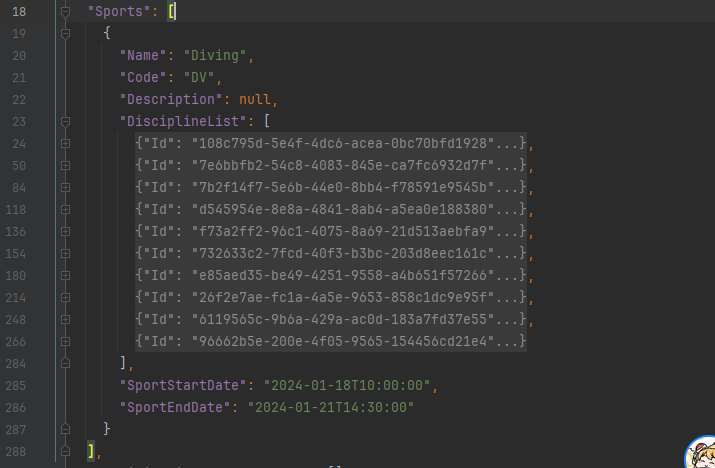Viewport: 715px width, 468px height.
Task: Click folded Id 108c795d-5e4f-4dc6-acea-0bc70bfd1928
Action: point(331,143)
